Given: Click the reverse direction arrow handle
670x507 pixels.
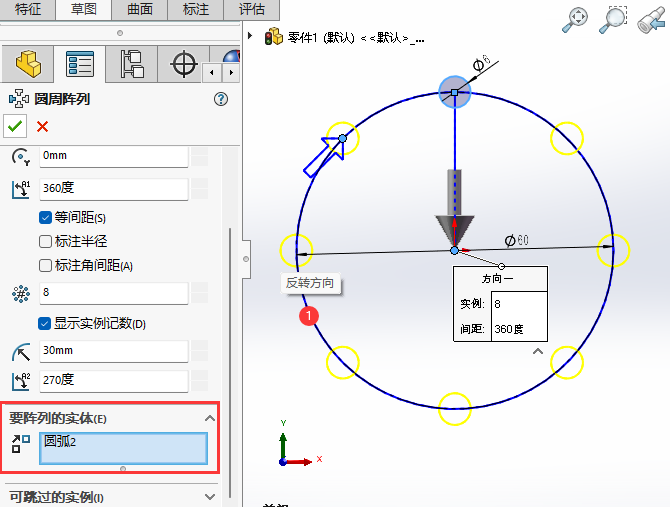Looking at the screenshot, I should pyautogui.click(x=324, y=156).
